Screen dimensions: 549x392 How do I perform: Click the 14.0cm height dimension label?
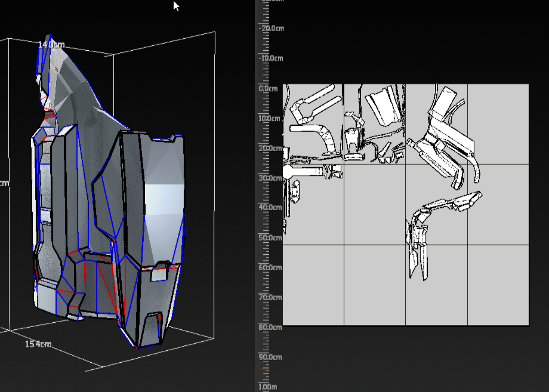[51, 45]
